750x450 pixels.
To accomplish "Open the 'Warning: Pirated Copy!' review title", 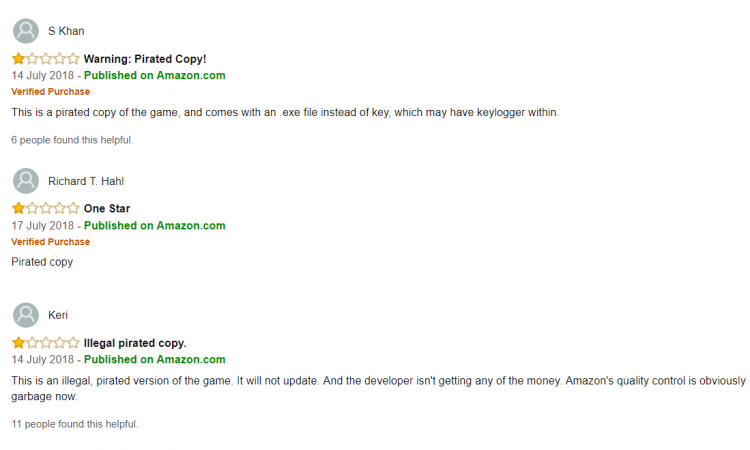I will (145, 59).
